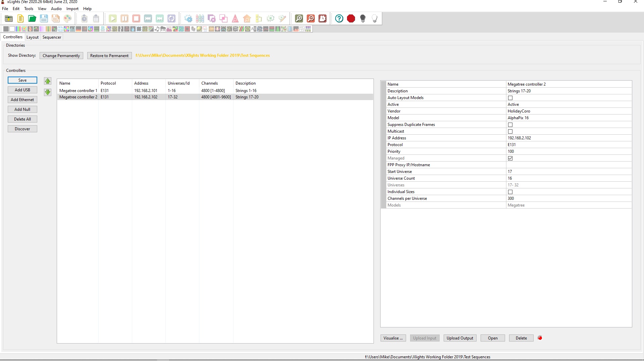Enable the Auto Layout Models checkbox
Viewport: 644px width, 361px height.
pyautogui.click(x=510, y=98)
